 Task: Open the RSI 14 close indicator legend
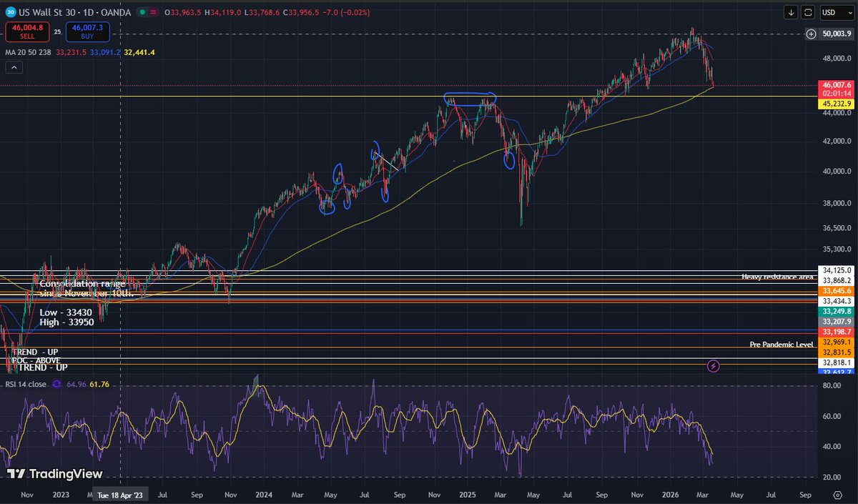pos(26,384)
